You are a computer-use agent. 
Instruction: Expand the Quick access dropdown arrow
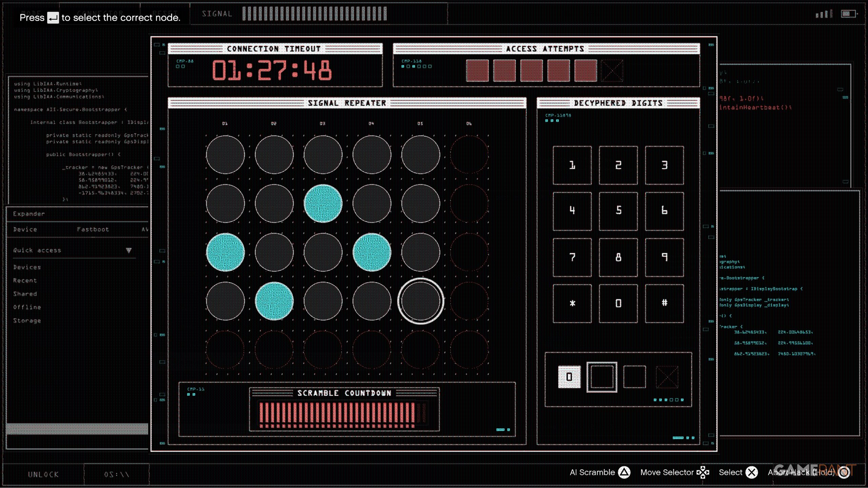pyautogui.click(x=129, y=250)
